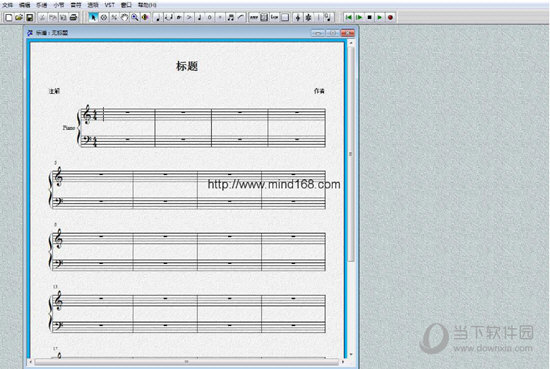Open the 乐谱 menu
Viewport: 550px width, 369px height.
(x=41, y=5)
